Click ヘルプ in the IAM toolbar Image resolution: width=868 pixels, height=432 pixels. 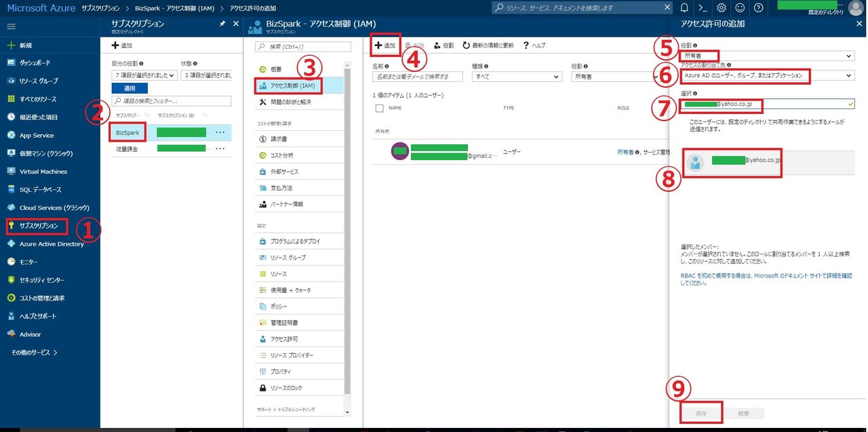pos(534,45)
